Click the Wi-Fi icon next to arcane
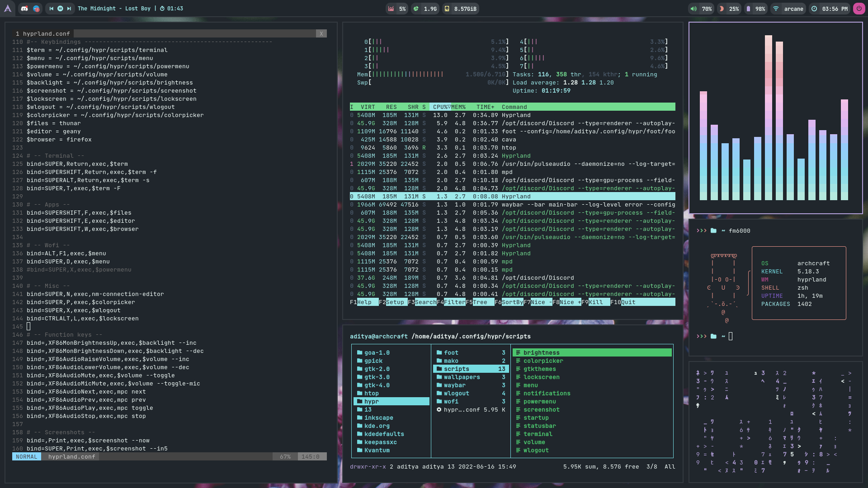 [776, 9]
